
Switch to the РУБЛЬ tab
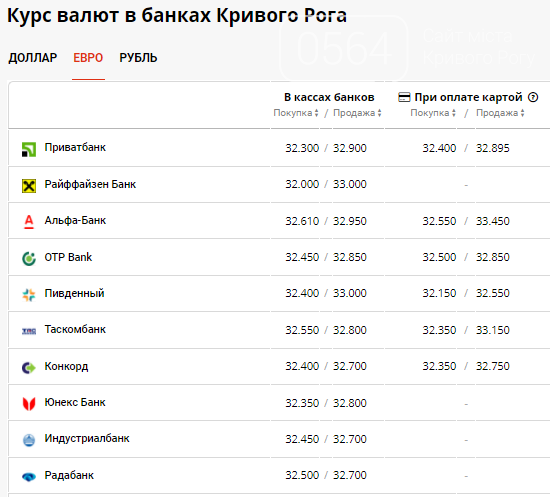click(138, 58)
